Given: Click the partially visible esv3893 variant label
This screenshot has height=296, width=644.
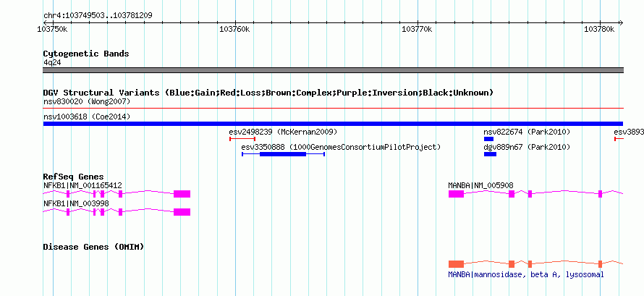Looking at the screenshot, I should (x=629, y=132).
